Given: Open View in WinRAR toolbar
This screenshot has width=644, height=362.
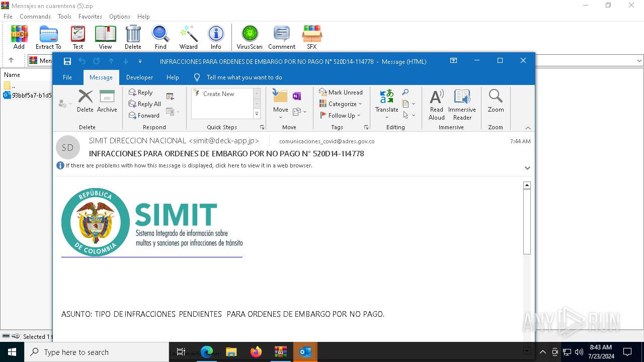Looking at the screenshot, I should pos(105,37).
